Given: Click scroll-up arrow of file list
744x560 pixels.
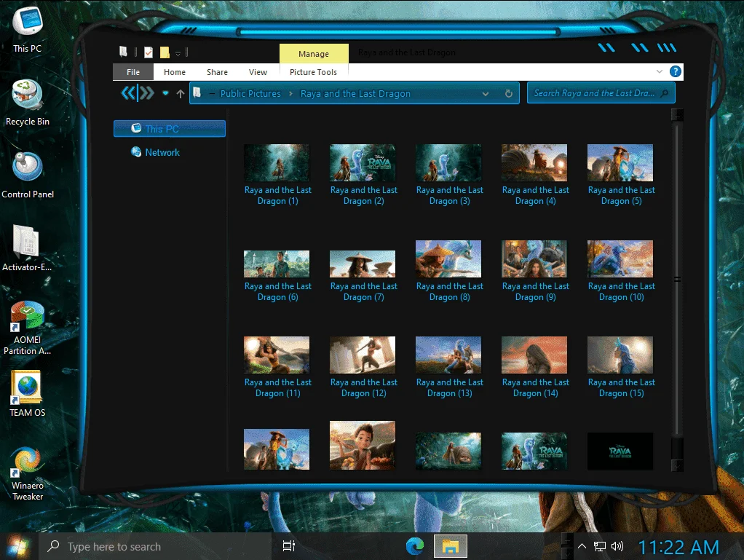Looking at the screenshot, I should point(677,114).
